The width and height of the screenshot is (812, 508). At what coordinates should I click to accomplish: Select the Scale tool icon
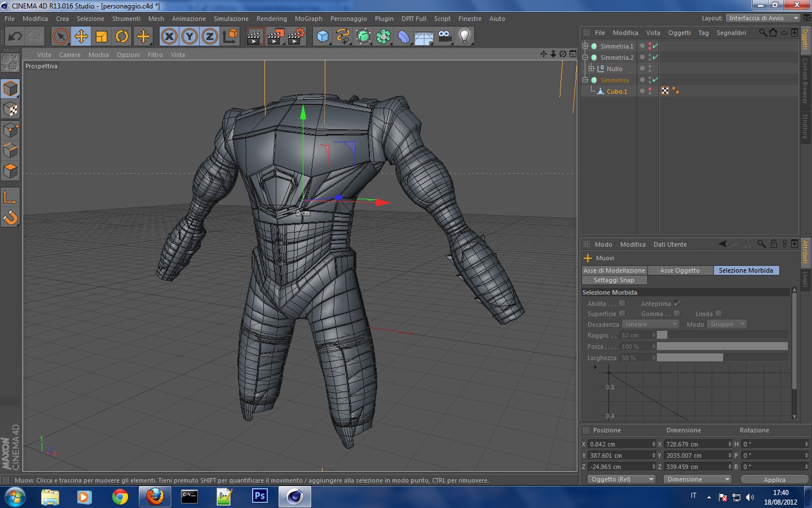(x=101, y=37)
